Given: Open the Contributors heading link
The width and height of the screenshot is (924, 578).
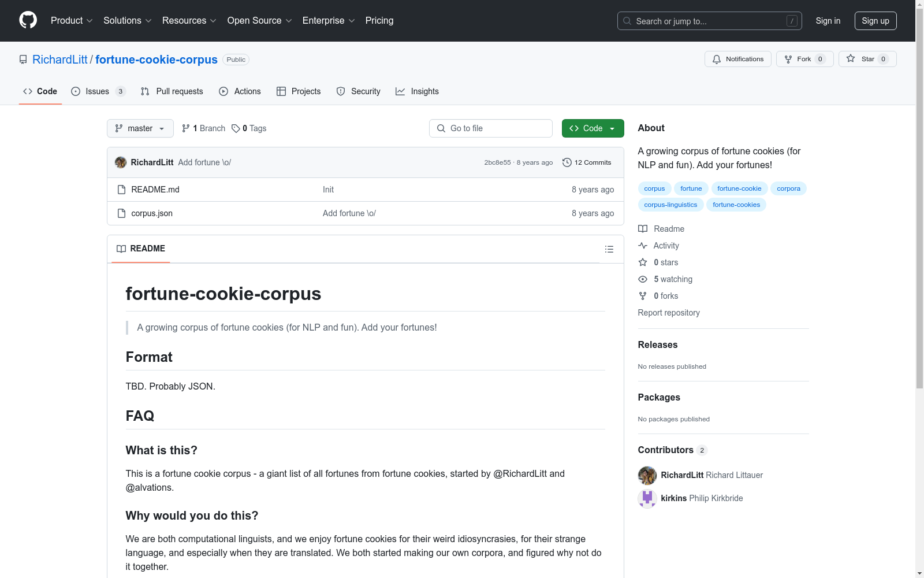Looking at the screenshot, I should click(673, 450).
